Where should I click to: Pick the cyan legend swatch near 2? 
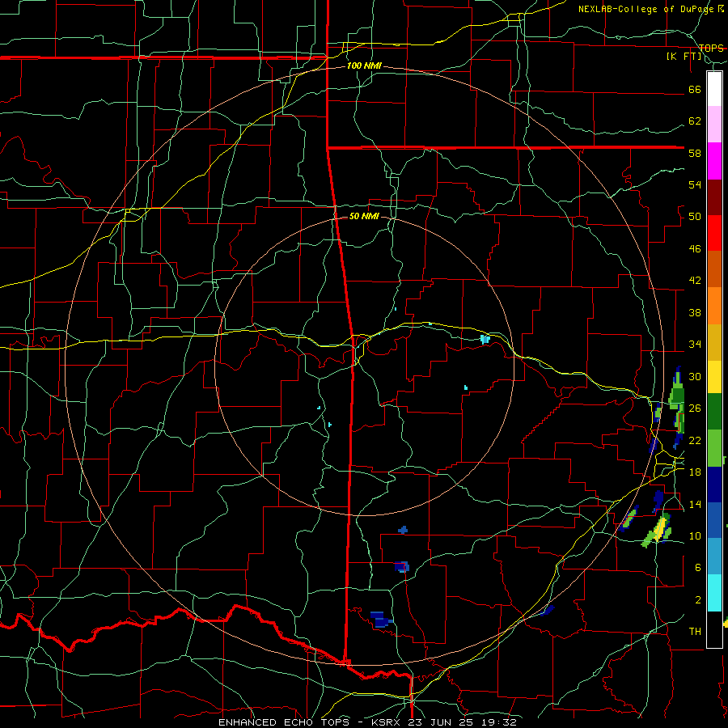tap(714, 593)
